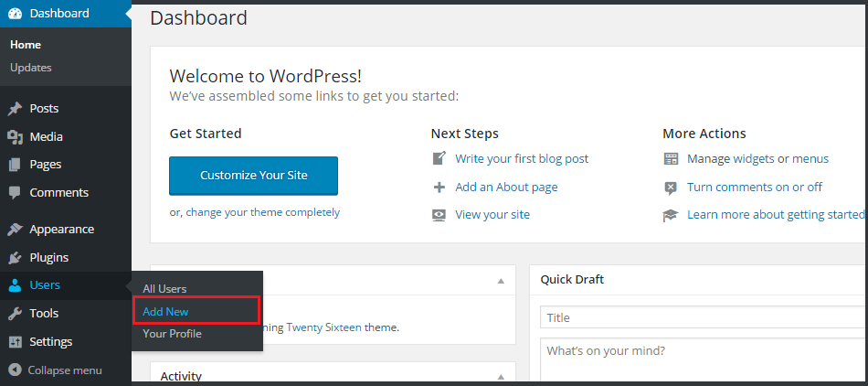Click the Quick Draft panel heading
The height and width of the screenshot is (386, 868).
point(572,280)
